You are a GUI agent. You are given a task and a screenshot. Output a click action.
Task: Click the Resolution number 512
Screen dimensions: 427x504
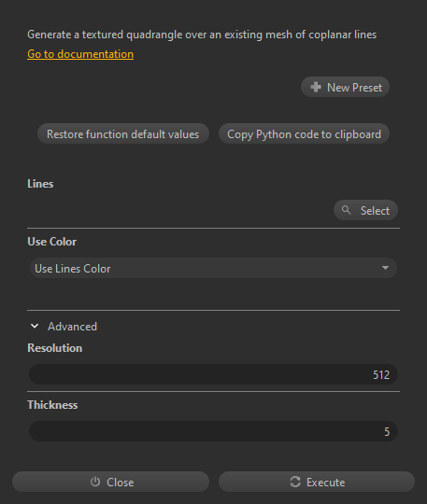[381, 375]
